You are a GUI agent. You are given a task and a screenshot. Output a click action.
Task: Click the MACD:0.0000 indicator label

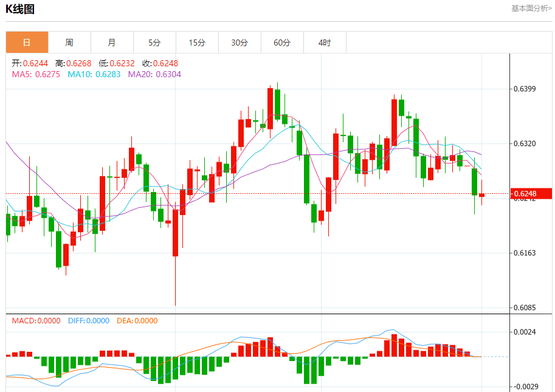[36, 321]
